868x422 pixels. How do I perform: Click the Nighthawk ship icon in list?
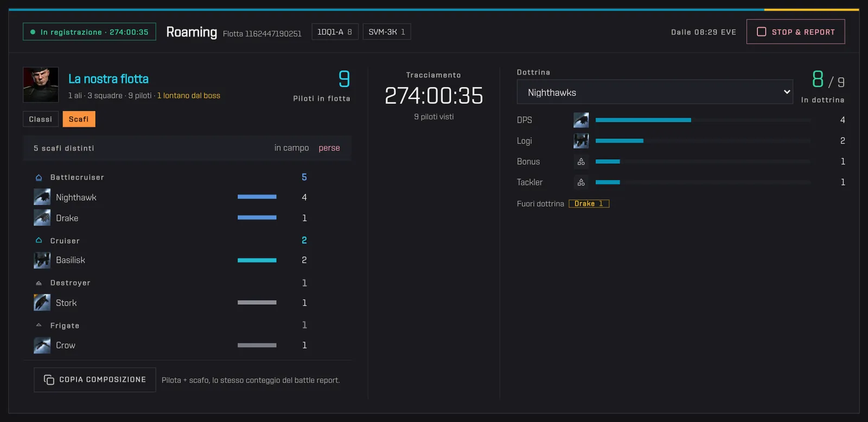coord(42,197)
